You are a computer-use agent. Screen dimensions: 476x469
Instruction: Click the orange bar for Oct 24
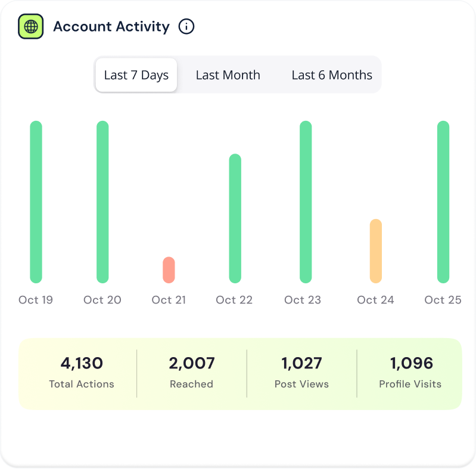(375, 251)
